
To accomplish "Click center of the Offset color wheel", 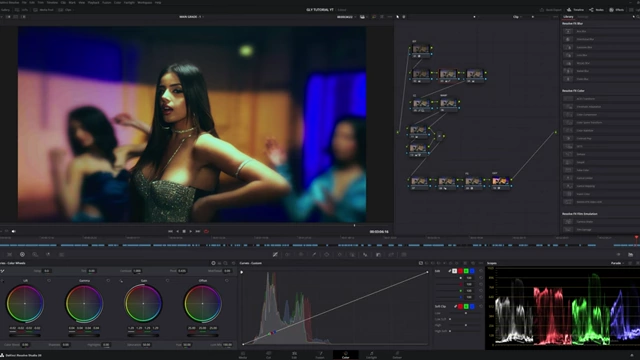I will click(x=202, y=304).
